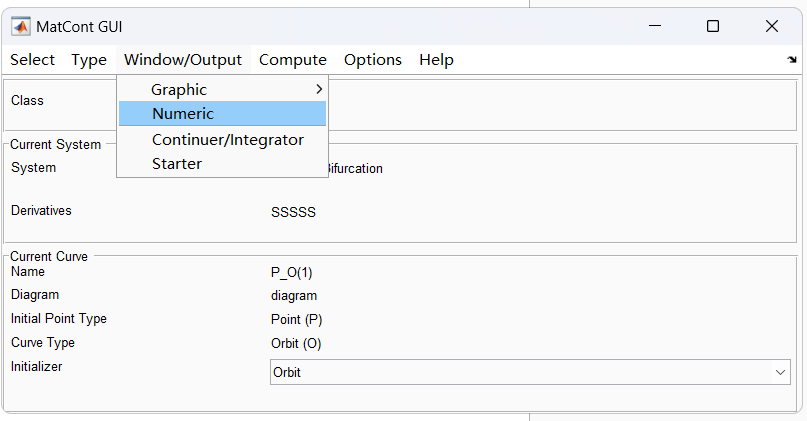Click the Derivatives value SSSSS
The width and height of the screenshot is (807, 421).
pyautogui.click(x=293, y=212)
